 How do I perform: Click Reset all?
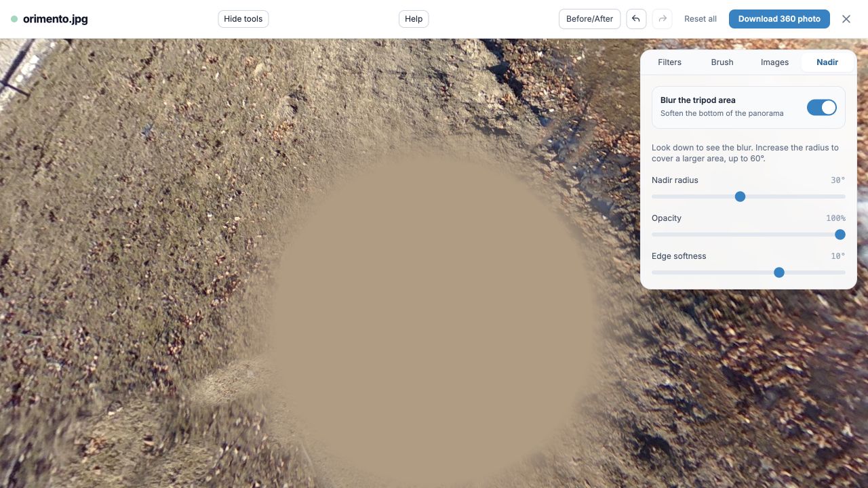[701, 19]
